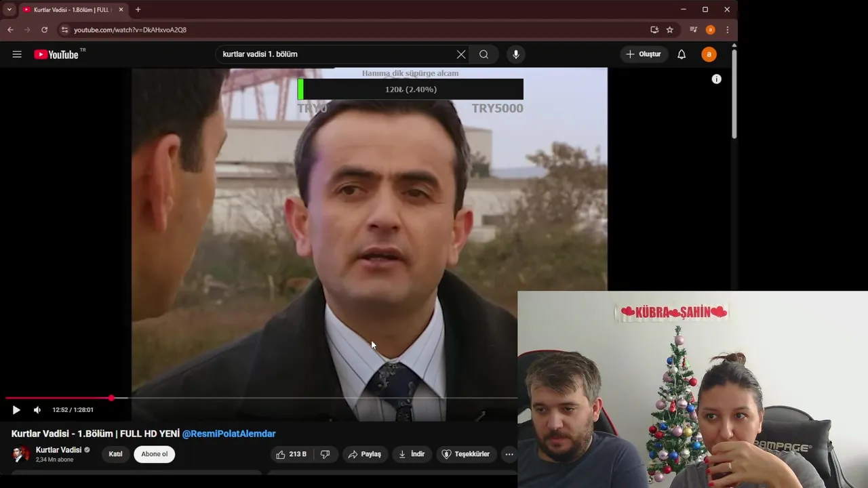Click the search magnifier button
Viewport: 868px width, 488px height.
point(484,54)
